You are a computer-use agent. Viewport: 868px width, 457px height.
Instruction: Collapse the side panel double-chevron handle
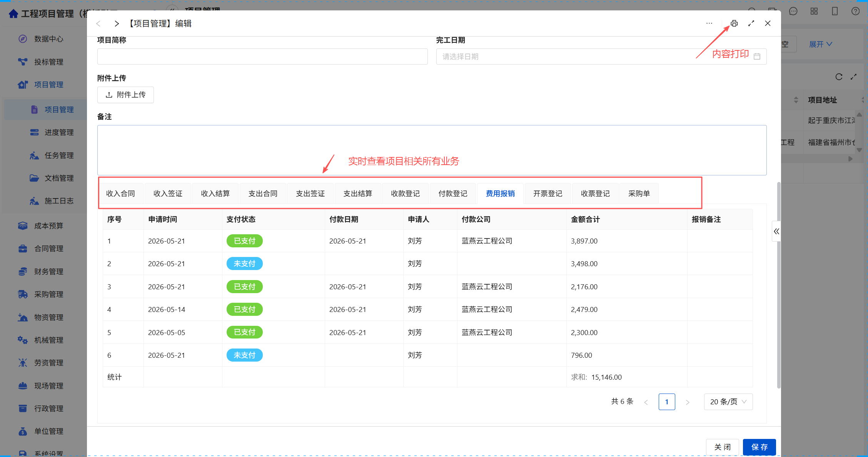776,231
